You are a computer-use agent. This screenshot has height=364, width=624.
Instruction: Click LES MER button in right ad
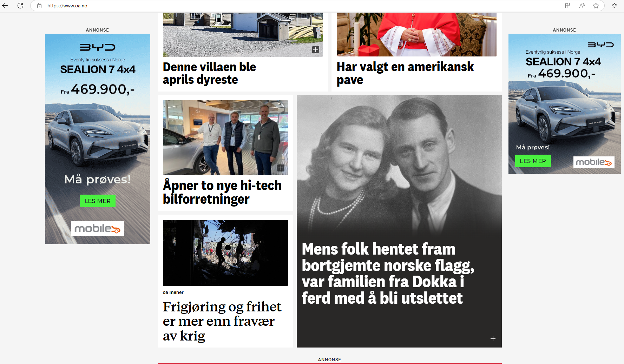pyautogui.click(x=533, y=161)
